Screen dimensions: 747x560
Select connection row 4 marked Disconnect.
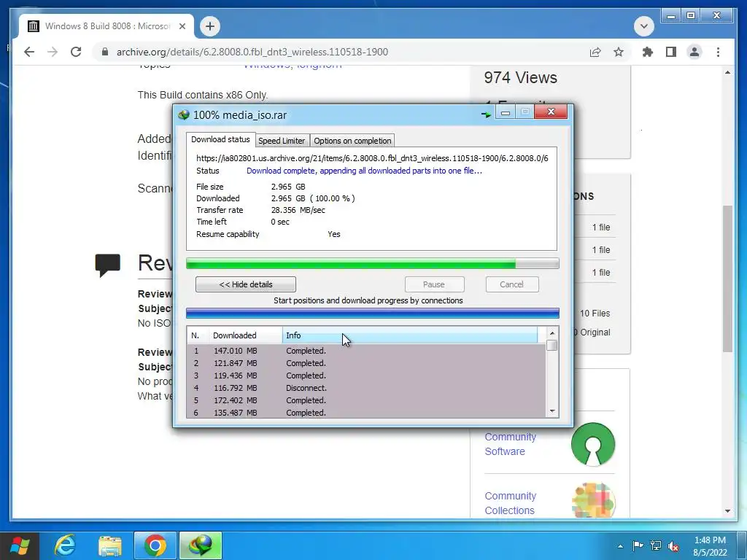[366, 388]
